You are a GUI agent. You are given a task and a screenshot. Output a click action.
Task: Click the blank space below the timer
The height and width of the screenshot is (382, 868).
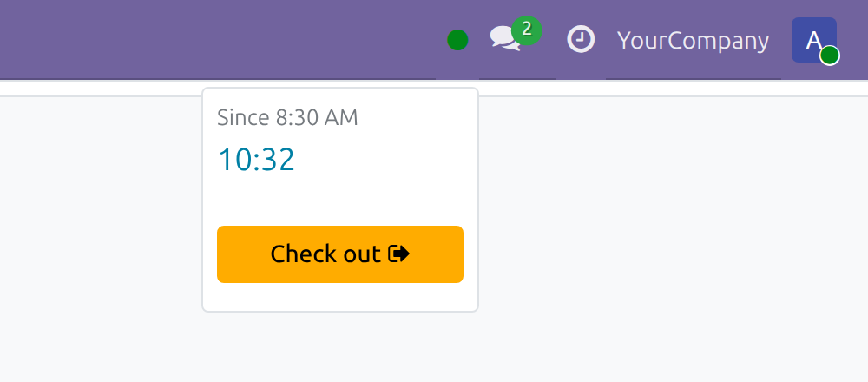pos(340,200)
